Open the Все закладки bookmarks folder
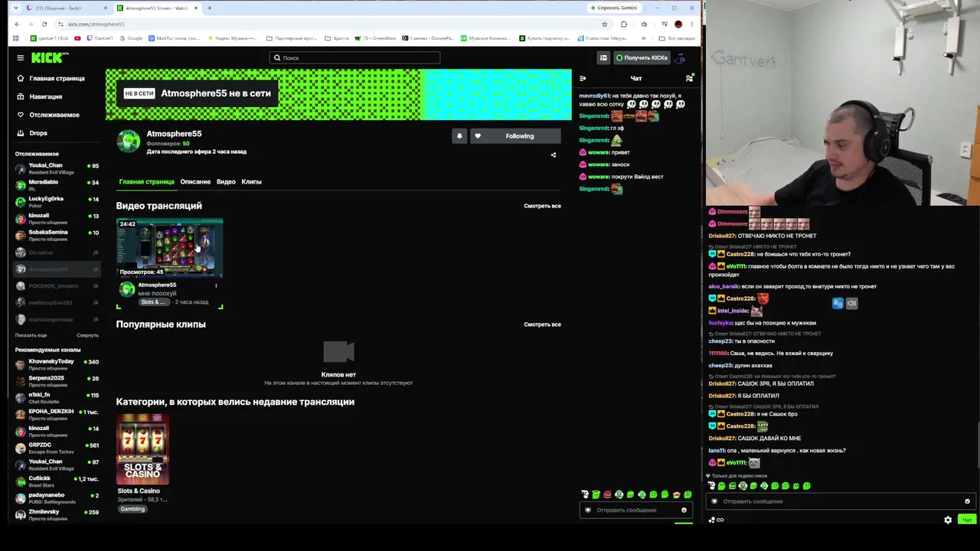This screenshot has width=980, height=551. (x=678, y=38)
